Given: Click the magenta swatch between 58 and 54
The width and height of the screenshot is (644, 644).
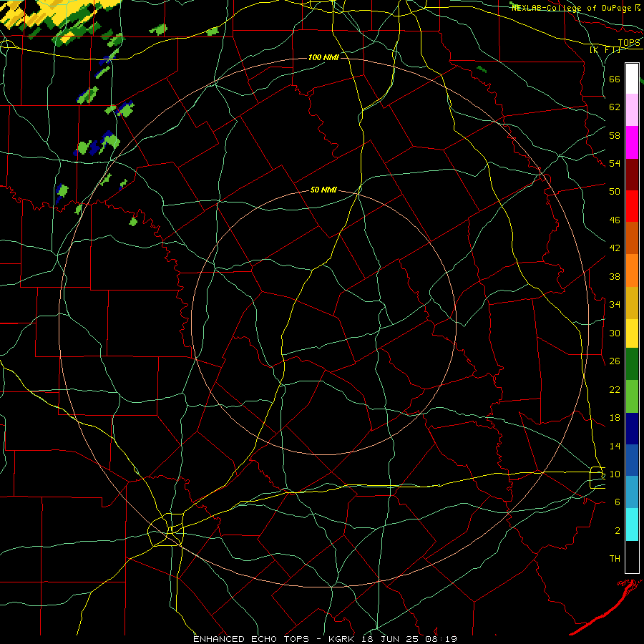Looking at the screenshot, I should click(x=632, y=142).
